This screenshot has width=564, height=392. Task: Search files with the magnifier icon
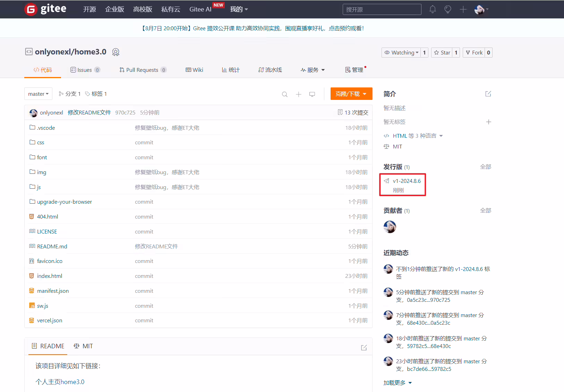284,94
